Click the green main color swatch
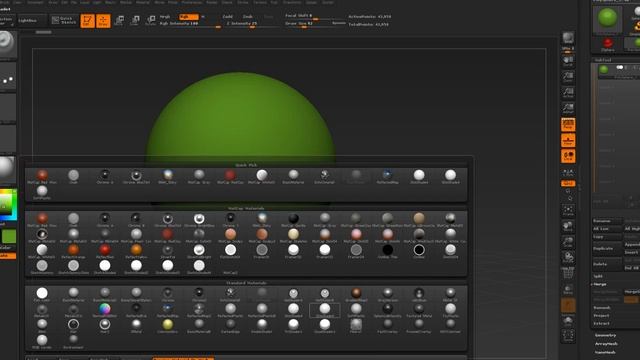This screenshot has height=360, width=640. coord(8,236)
